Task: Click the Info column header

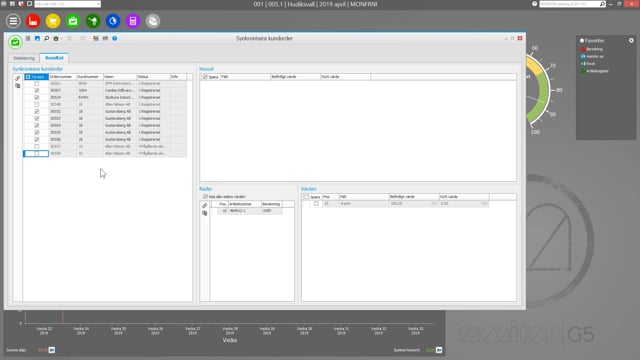Action: coord(178,77)
